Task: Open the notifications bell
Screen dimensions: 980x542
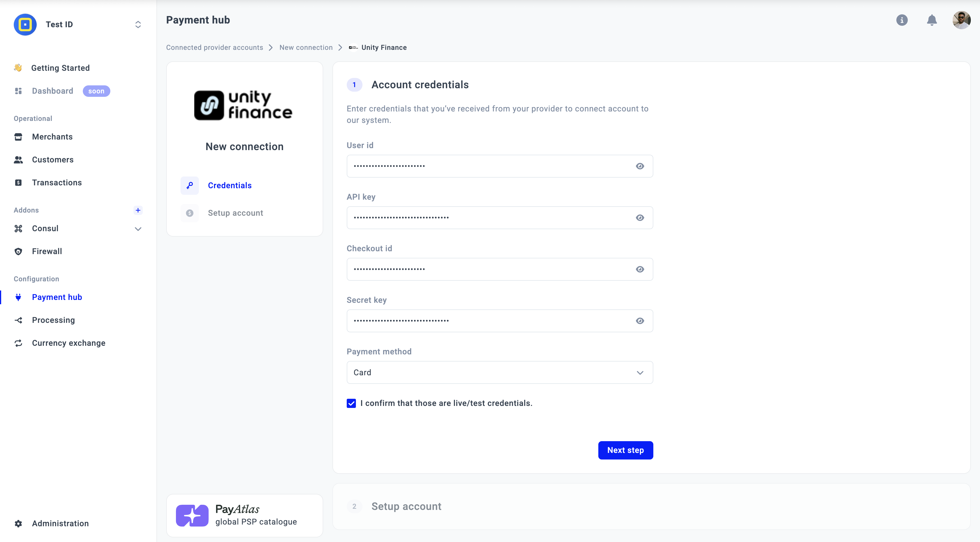Action: click(932, 20)
